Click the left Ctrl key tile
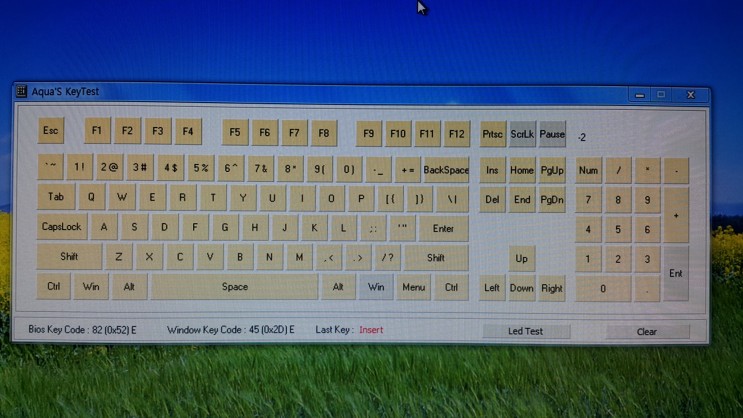Image resolution: width=743 pixels, height=418 pixels. (x=54, y=286)
